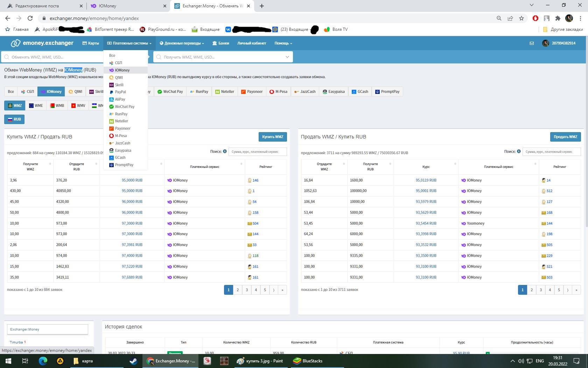Toggle the RUB currency button
588x368 pixels.
(x=14, y=119)
